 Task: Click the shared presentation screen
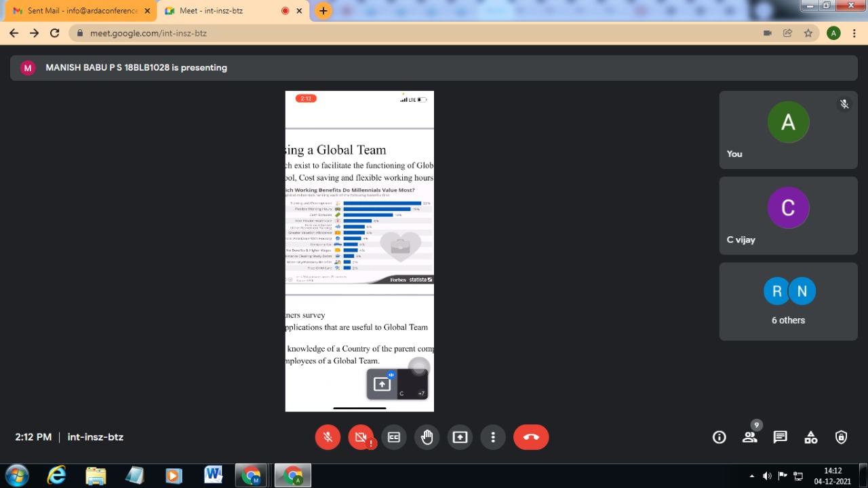tap(359, 251)
